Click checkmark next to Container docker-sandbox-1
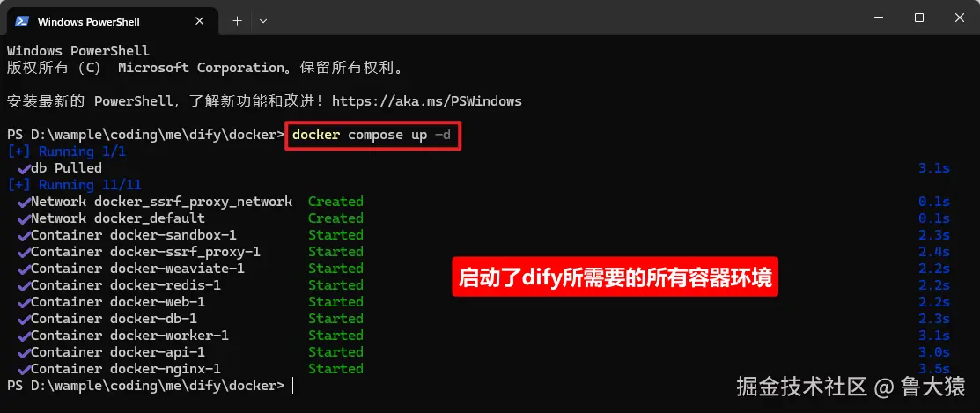The image size is (980, 413). 24,235
